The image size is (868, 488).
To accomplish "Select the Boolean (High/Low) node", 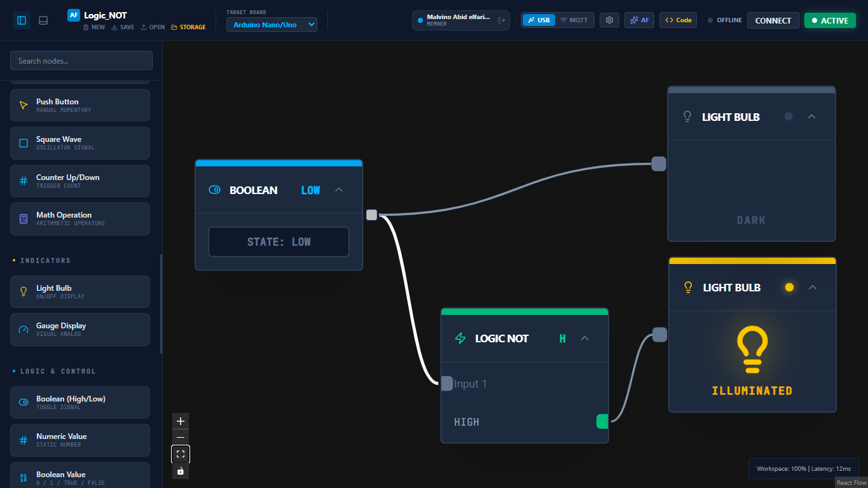I will pos(80,402).
